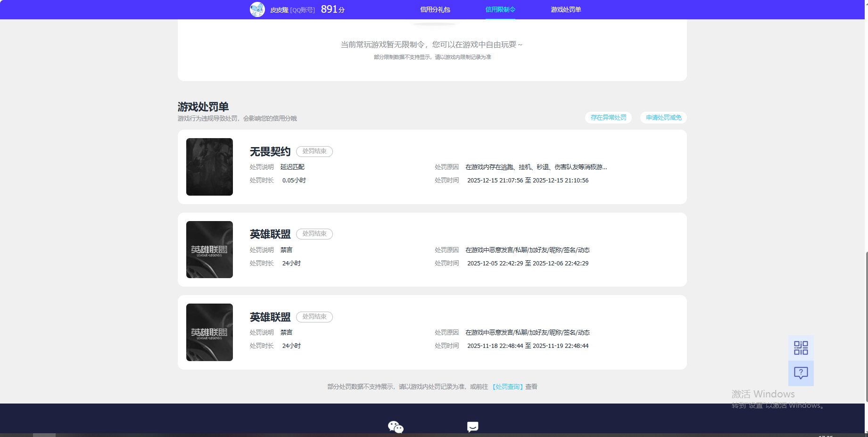Open the QR code floating icon
Screen dimensions: 868x437
(801, 348)
